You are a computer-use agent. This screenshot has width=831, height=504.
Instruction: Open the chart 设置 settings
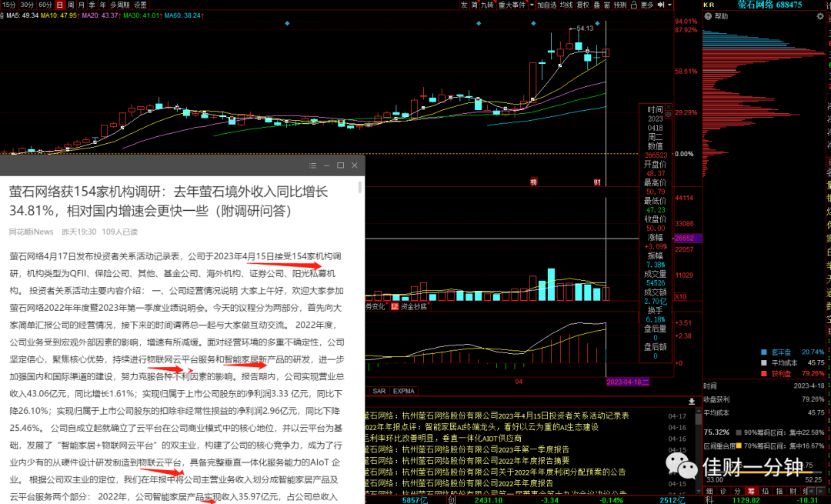[x=141, y=5]
